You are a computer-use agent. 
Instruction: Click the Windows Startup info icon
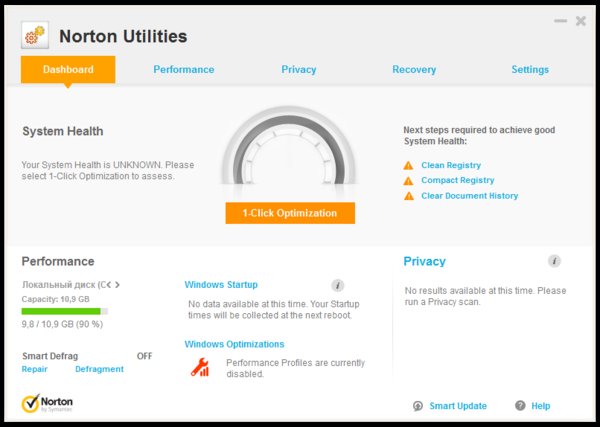(338, 285)
